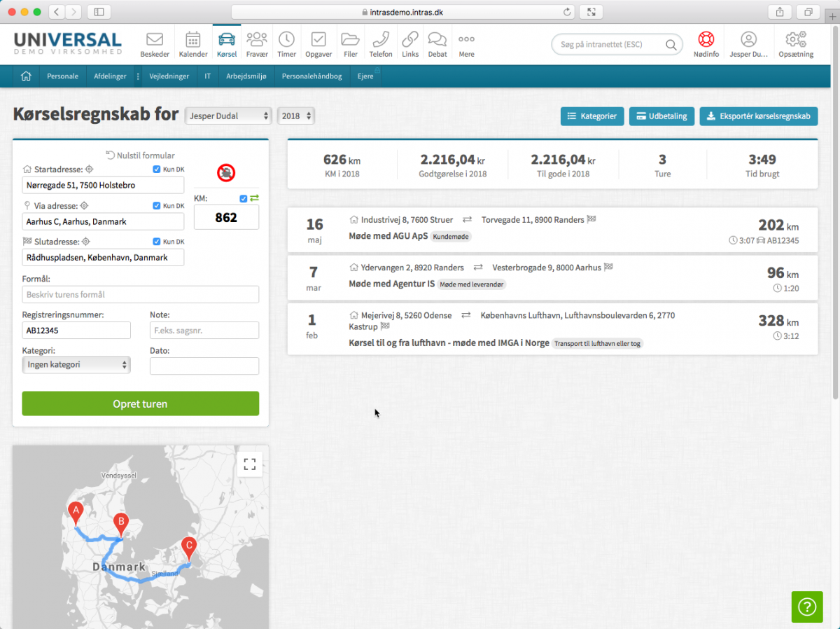Expand the Kategori dropdown

point(76,365)
